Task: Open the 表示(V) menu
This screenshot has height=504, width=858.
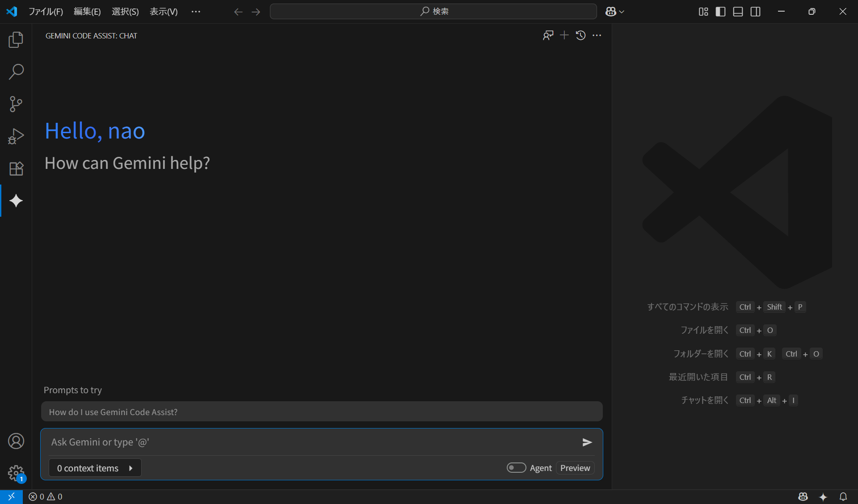Action: coord(164,12)
